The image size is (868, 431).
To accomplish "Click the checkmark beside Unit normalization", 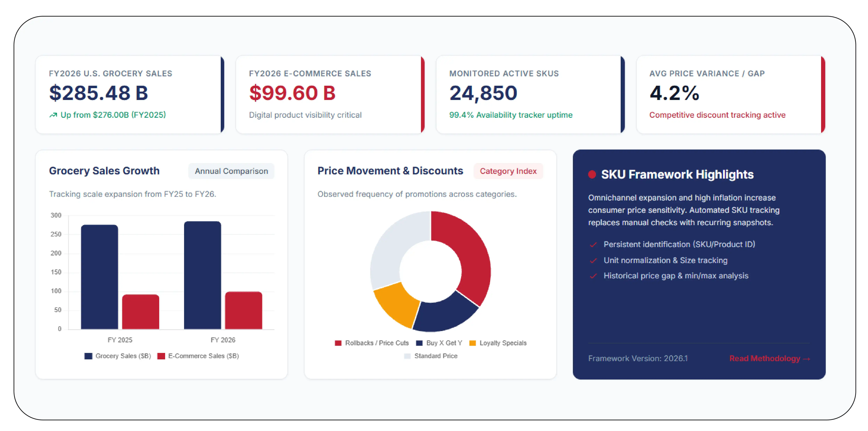I will pyautogui.click(x=593, y=260).
